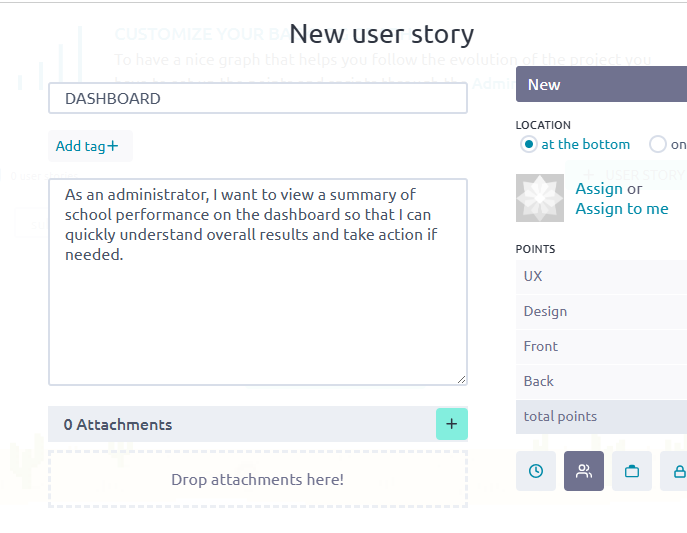This screenshot has height=533, width=687.
Task: Click the Assign link
Action: pos(599,188)
